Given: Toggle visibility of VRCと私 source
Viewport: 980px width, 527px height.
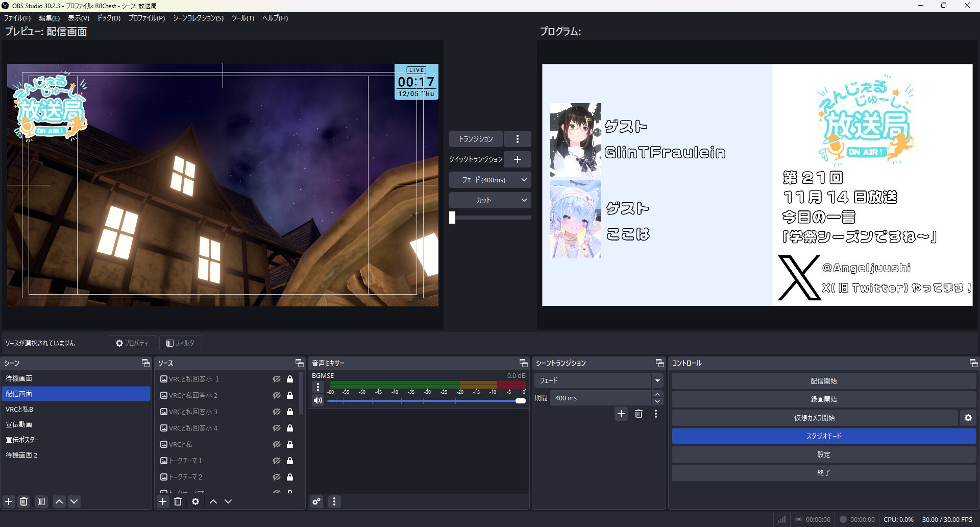Looking at the screenshot, I should point(277,444).
